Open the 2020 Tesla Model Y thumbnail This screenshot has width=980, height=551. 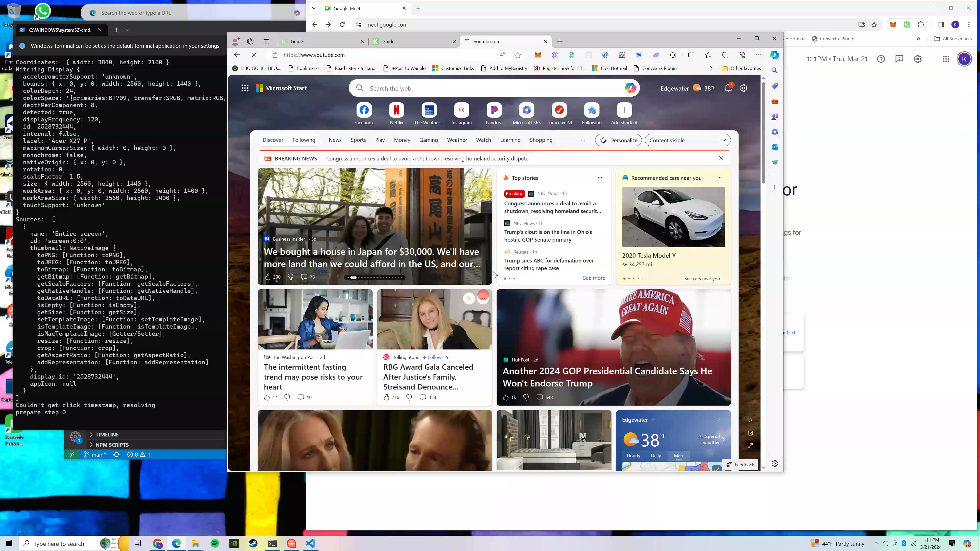[673, 217]
